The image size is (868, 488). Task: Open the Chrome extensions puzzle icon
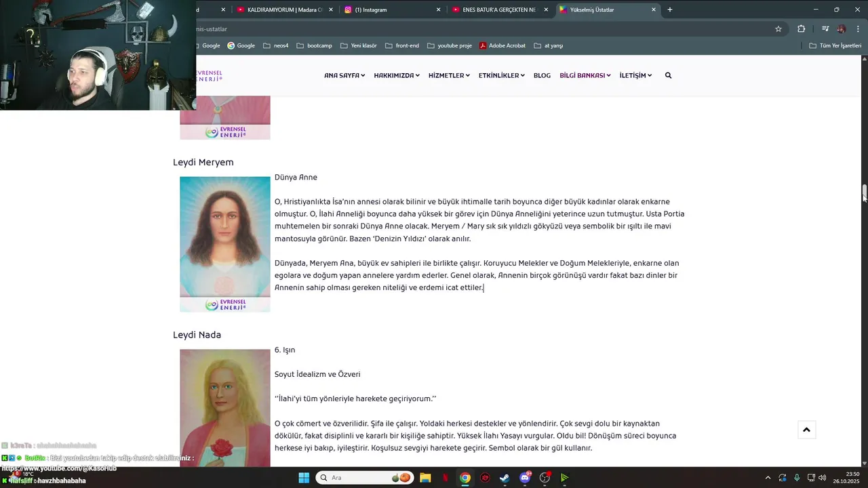[x=801, y=29]
